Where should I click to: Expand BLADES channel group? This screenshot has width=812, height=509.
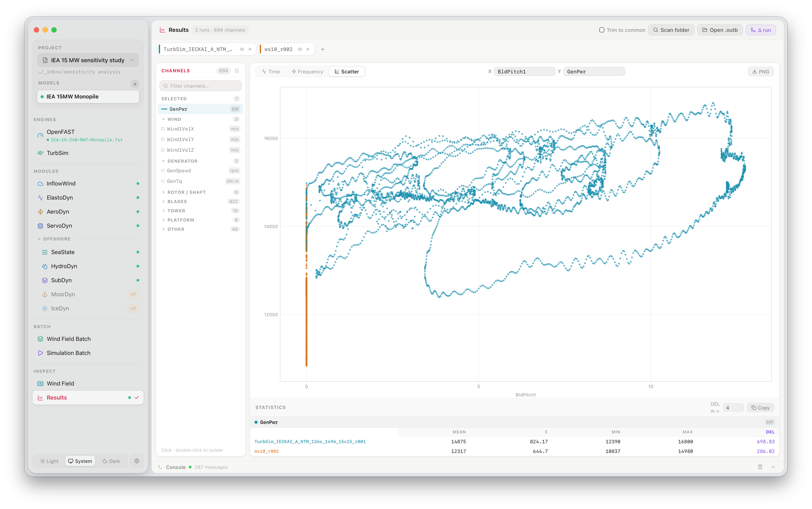200,201
